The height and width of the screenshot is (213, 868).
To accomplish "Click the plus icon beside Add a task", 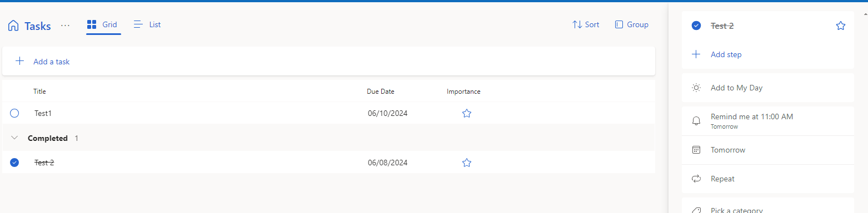I will [x=19, y=61].
